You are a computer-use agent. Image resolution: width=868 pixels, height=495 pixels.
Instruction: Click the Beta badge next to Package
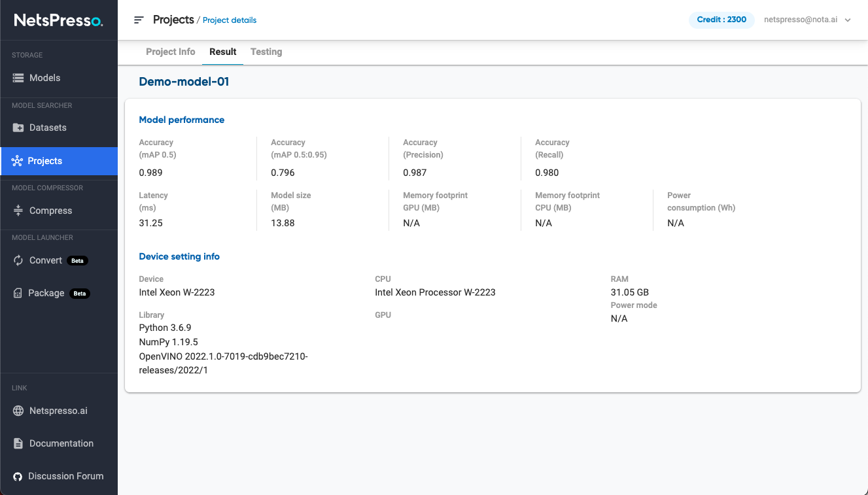coord(80,294)
